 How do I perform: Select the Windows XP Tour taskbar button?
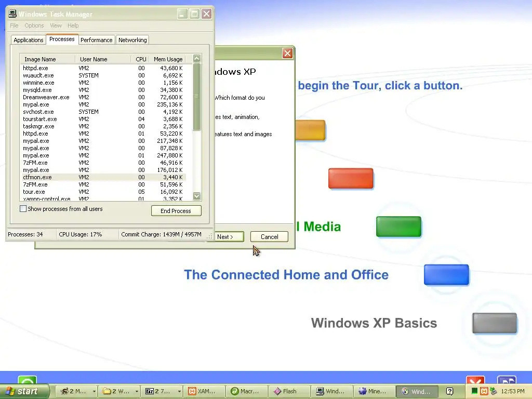click(x=416, y=391)
